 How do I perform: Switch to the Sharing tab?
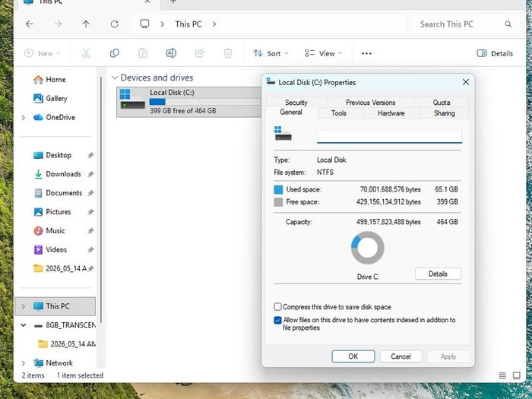point(444,113)
